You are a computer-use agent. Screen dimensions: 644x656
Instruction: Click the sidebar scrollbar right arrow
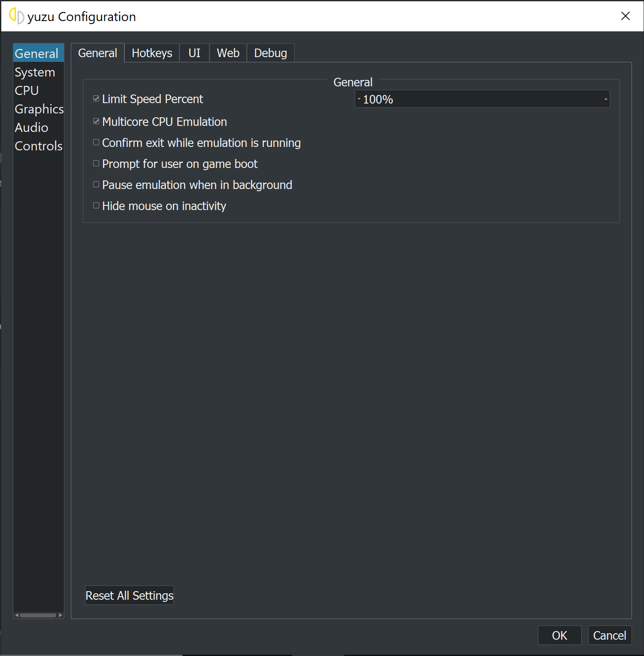tap(61, 615)
